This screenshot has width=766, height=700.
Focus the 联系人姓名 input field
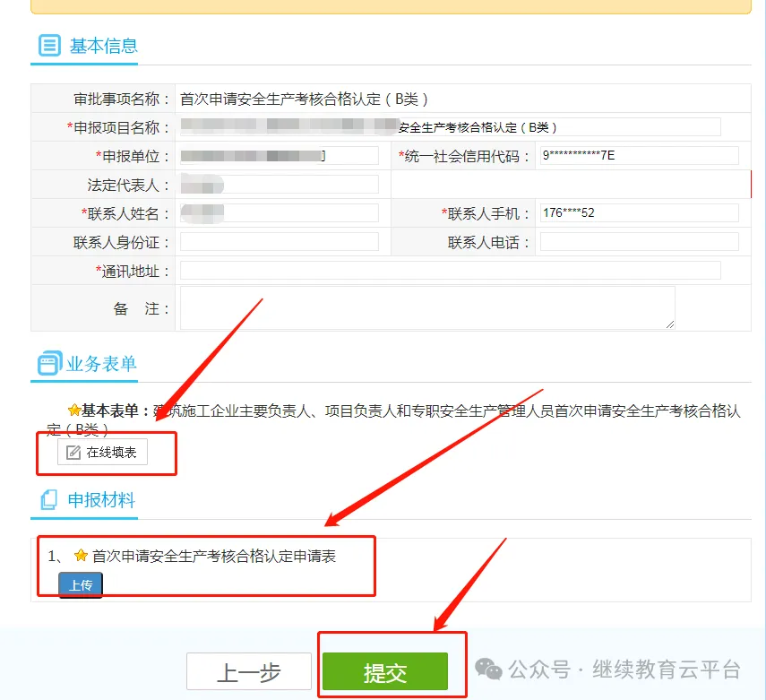point(280,213)
